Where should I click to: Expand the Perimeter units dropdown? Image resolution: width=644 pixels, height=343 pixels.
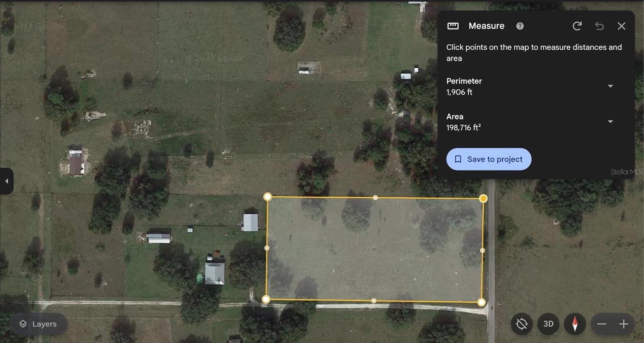(610, 86)
